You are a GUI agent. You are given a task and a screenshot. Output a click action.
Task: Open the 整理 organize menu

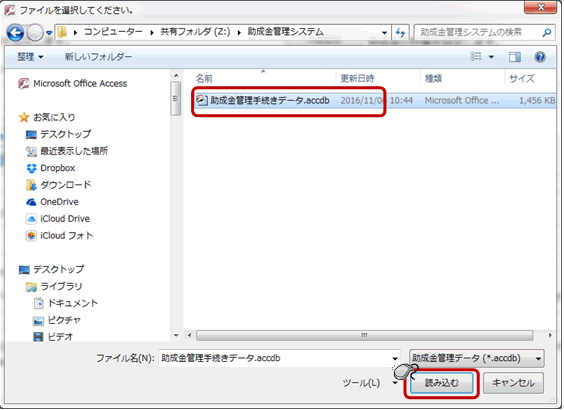coord(30,57)
